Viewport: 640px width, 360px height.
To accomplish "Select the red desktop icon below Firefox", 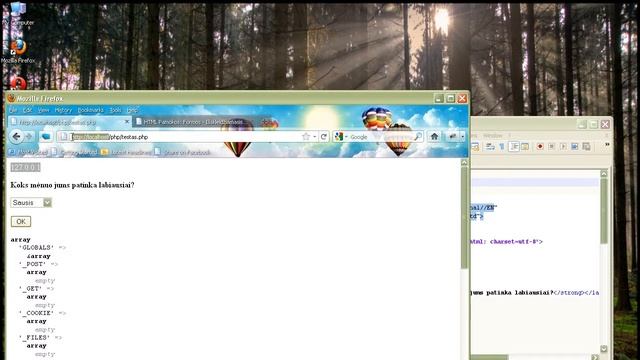I will pos(18,83).
